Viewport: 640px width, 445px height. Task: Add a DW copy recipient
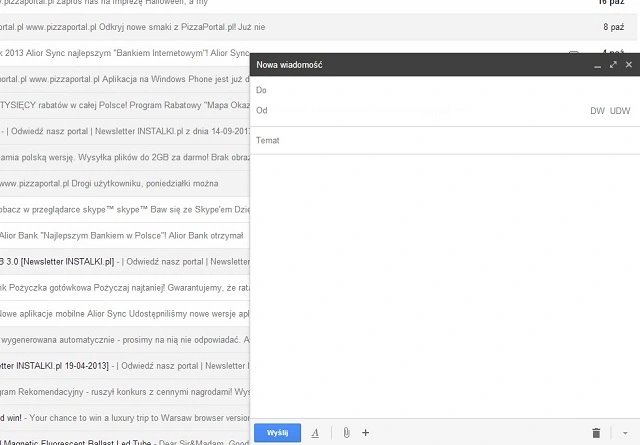click(598, 111)
